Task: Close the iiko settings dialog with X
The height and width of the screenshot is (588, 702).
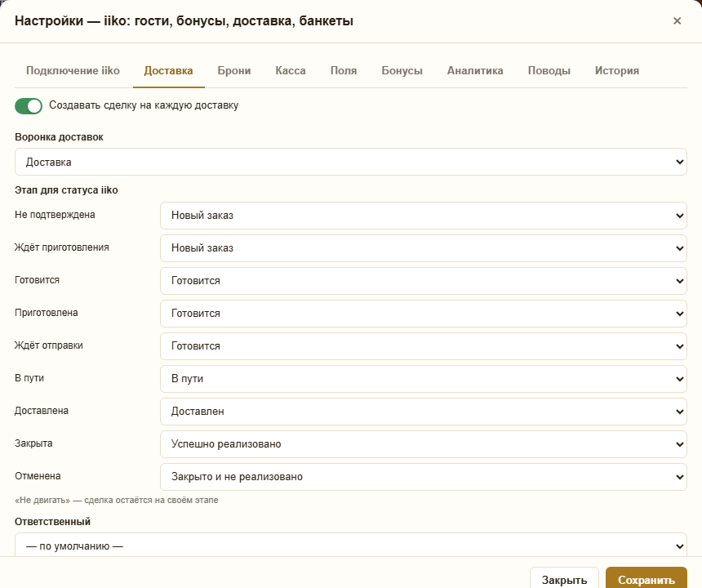Action: click(x=677, y=21)
